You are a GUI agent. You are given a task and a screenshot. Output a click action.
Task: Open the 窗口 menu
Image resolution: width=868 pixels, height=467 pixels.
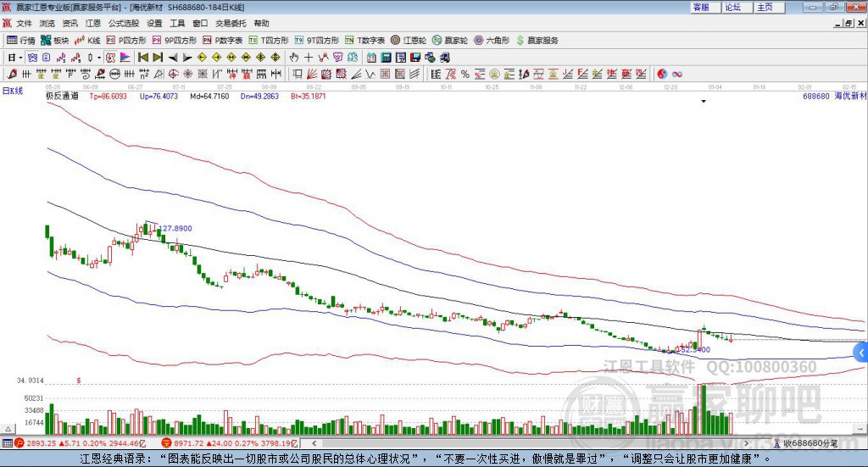point(200,23)
